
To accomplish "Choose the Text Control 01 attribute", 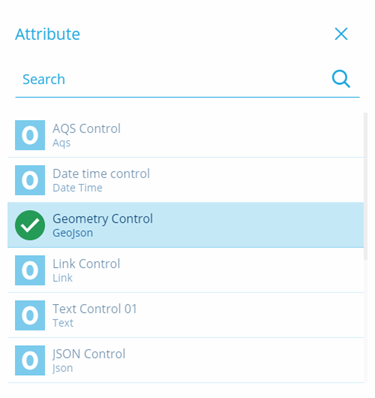I will [x=186, y=315].
